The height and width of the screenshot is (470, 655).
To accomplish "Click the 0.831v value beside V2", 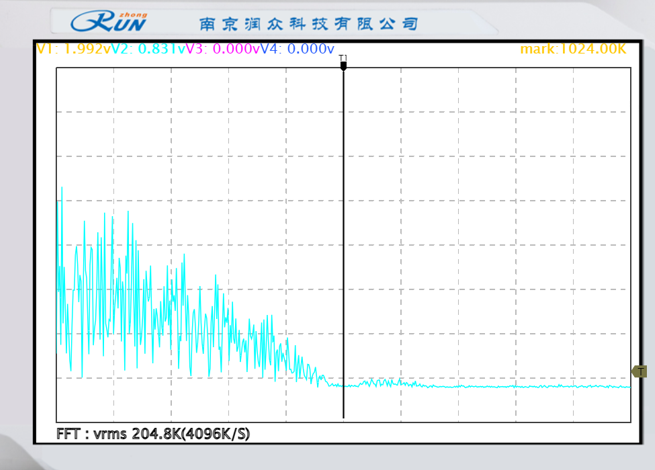I will coord(162,48).
